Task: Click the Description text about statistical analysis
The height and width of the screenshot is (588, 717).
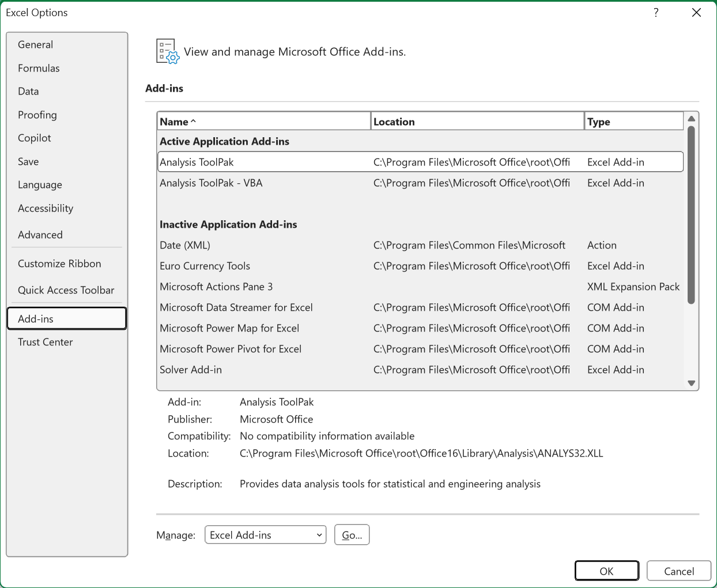Action: point(390,484)
